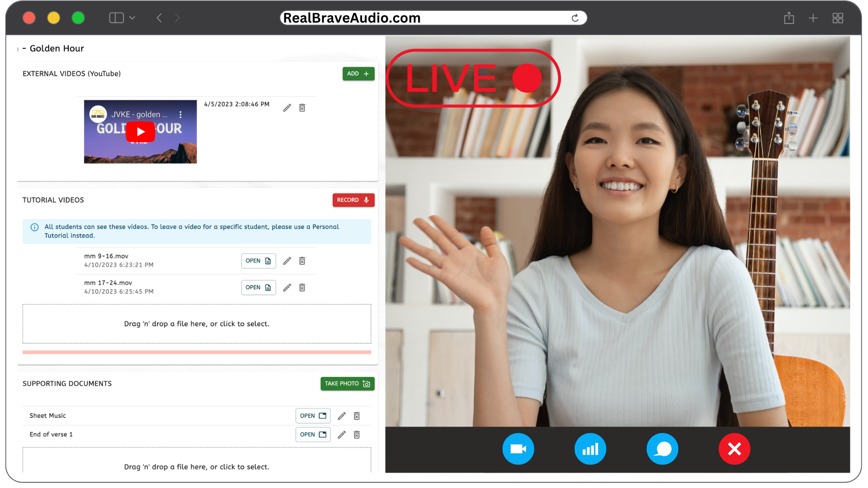End the live call with the red X
This screenshot has width=868, height=488.
734,449
